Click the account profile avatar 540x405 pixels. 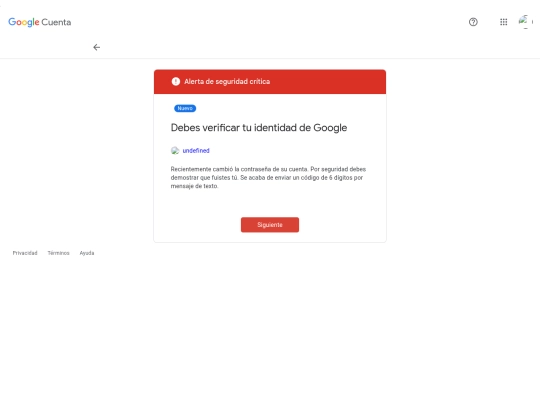[x=525, y=22]
